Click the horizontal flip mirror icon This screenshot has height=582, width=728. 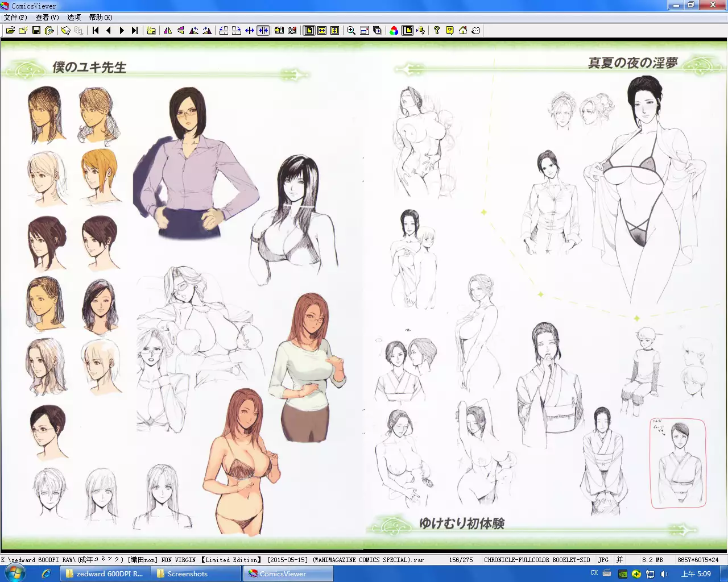tap(168, 31)
